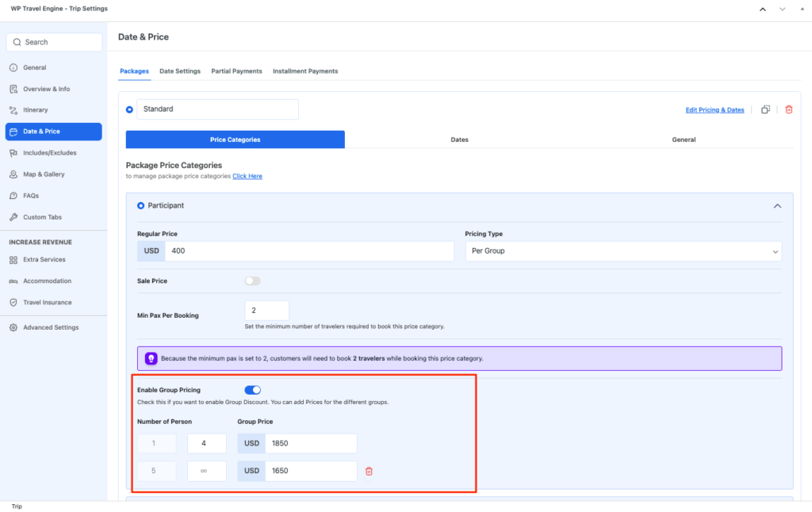Click the Edit Pricing & Dates link
The height and width of the screenshot is (512, 812).
(714, 110)
